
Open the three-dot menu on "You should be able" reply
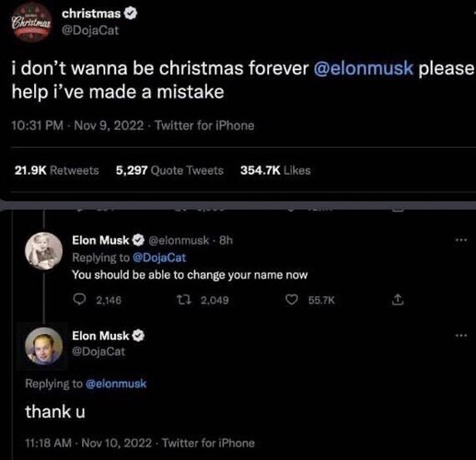click(461, 240)
